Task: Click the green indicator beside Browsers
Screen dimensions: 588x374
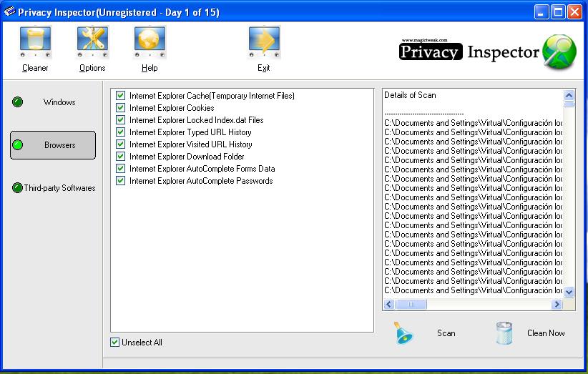Action: pos(18,144)
